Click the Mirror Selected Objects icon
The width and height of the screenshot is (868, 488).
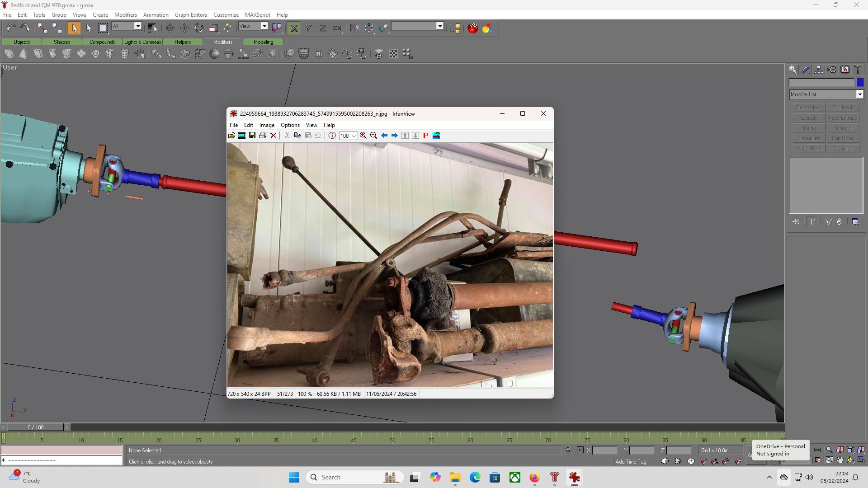click(354, 28)
